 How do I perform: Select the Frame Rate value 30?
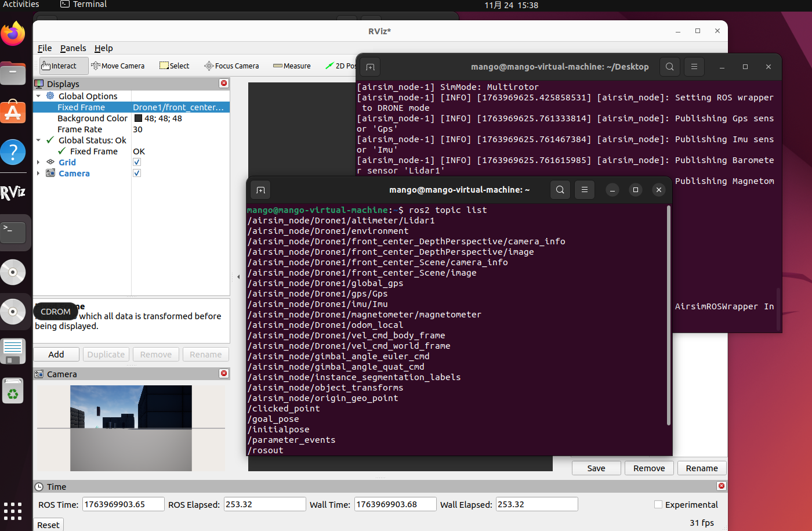(137, 129)
